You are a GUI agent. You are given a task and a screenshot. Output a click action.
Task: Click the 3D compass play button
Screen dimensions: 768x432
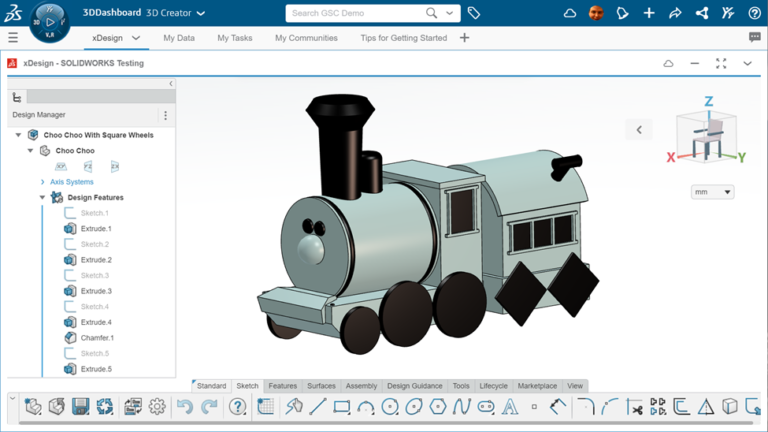(49, 20)
